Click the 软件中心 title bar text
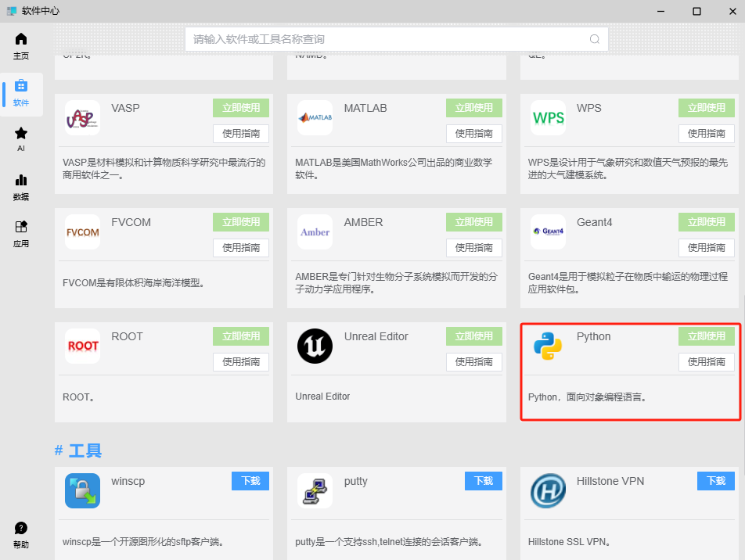This screenshot has height=560, width=745. pyautogui.click(x=41, y=11)
